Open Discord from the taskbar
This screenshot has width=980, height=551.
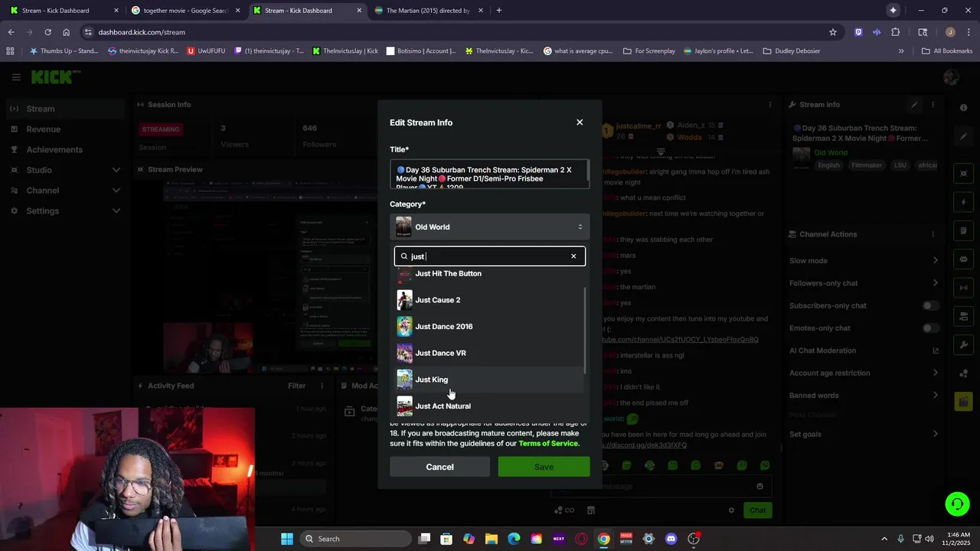point(671,539)
